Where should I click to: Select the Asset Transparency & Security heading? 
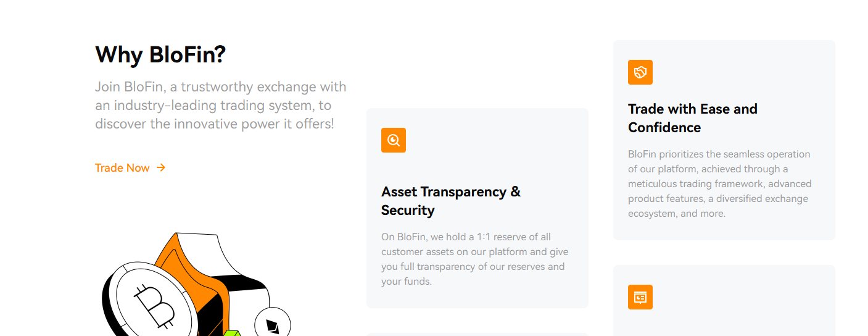451,201
